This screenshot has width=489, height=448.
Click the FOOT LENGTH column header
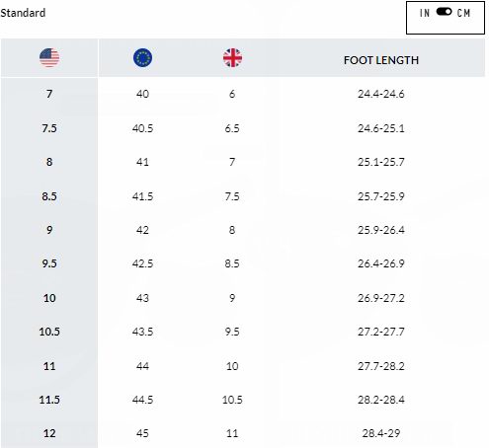tap(381, 60)
